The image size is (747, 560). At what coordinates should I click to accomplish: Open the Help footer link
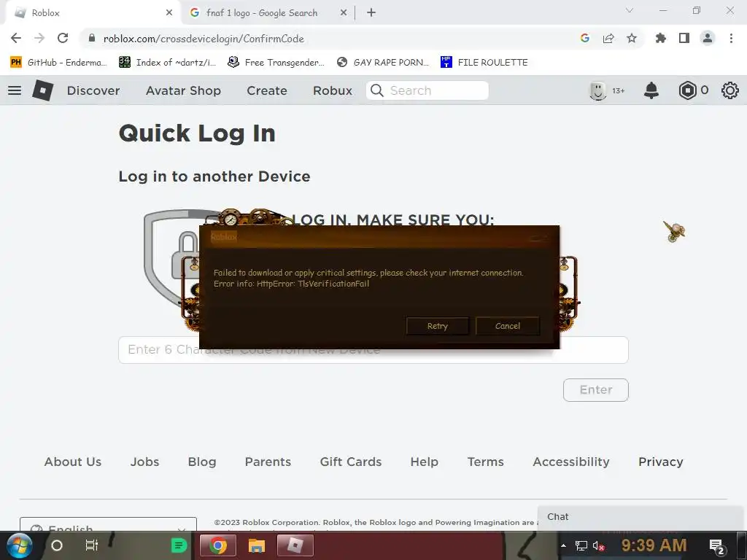point(424,462)
